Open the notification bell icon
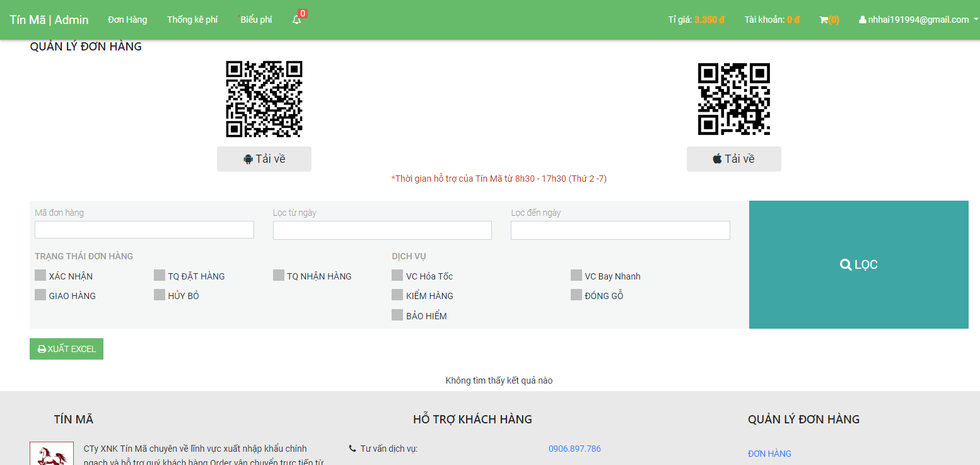980x465 pixels. (297, 20)
